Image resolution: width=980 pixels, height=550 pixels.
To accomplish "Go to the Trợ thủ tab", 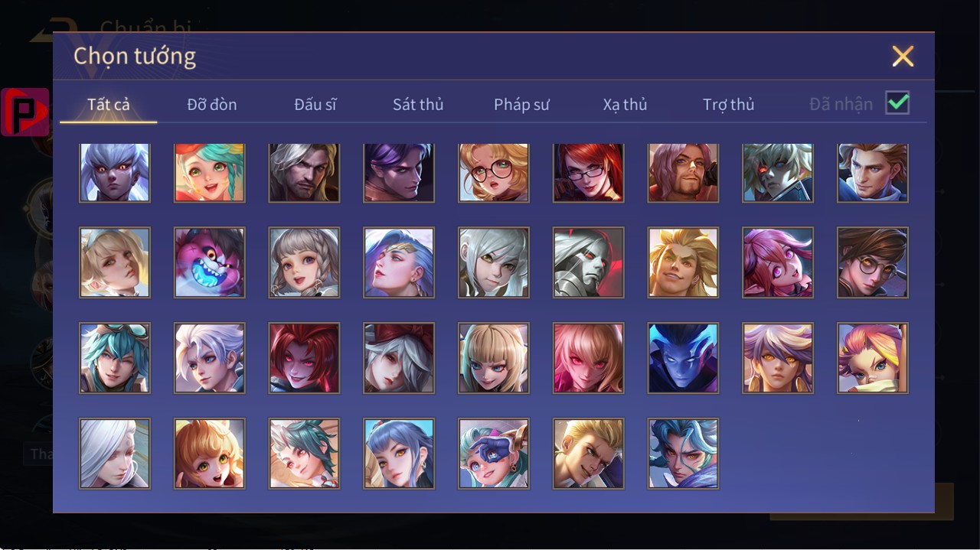I will tap(728, 105).
